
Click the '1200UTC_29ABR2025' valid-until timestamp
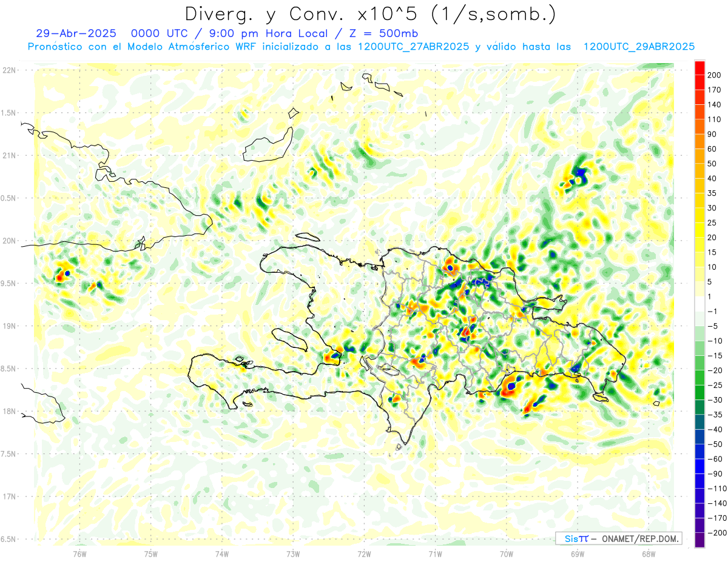coord(639,47)
